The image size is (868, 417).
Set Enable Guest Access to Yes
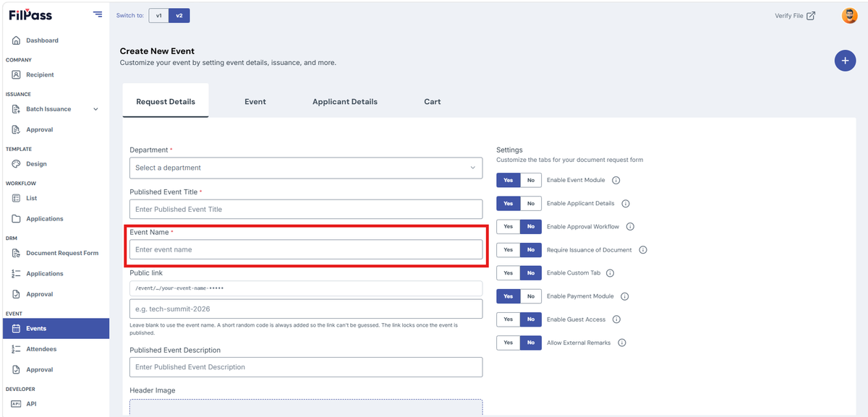coord(509,319)
